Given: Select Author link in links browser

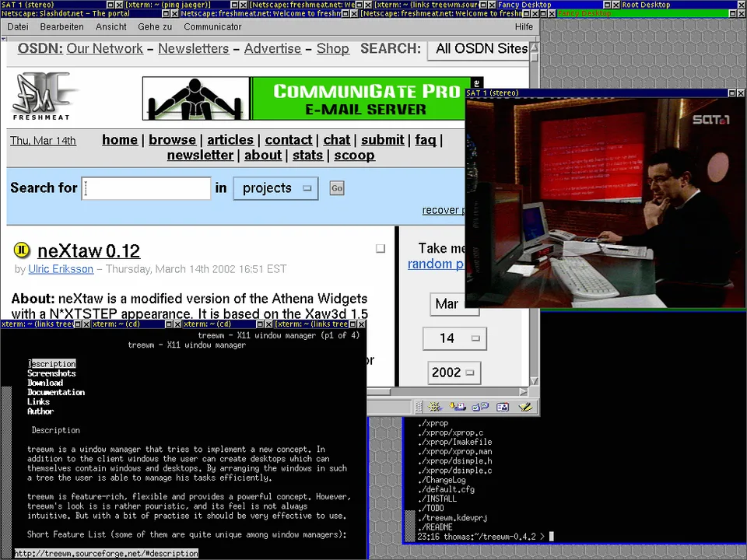Looking at the screenshot, I should point(40,411).
